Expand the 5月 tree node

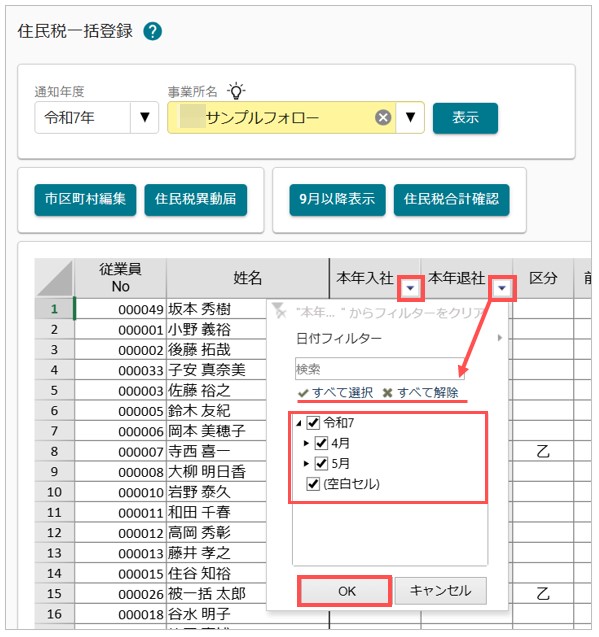point(306,464)
